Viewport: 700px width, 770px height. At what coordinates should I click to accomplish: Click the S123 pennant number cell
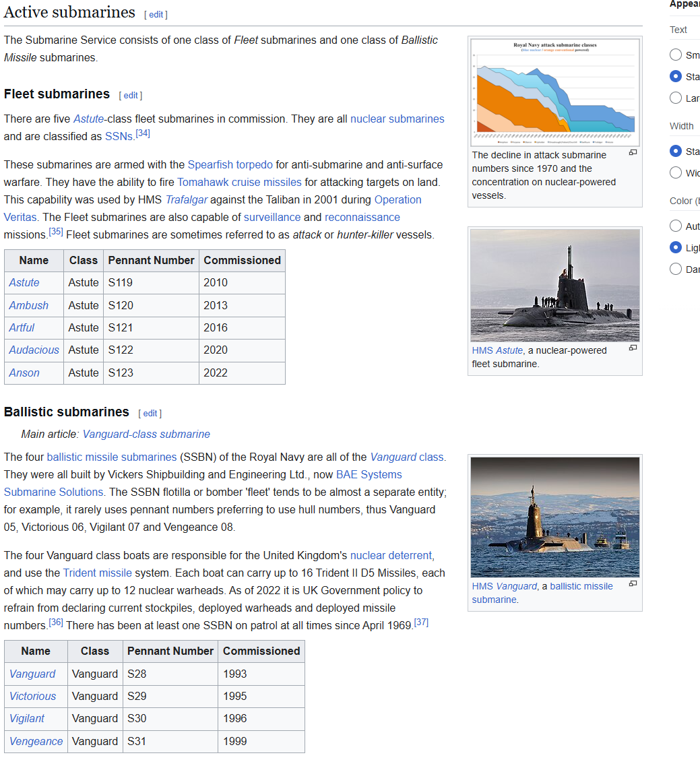click(151, 373)
